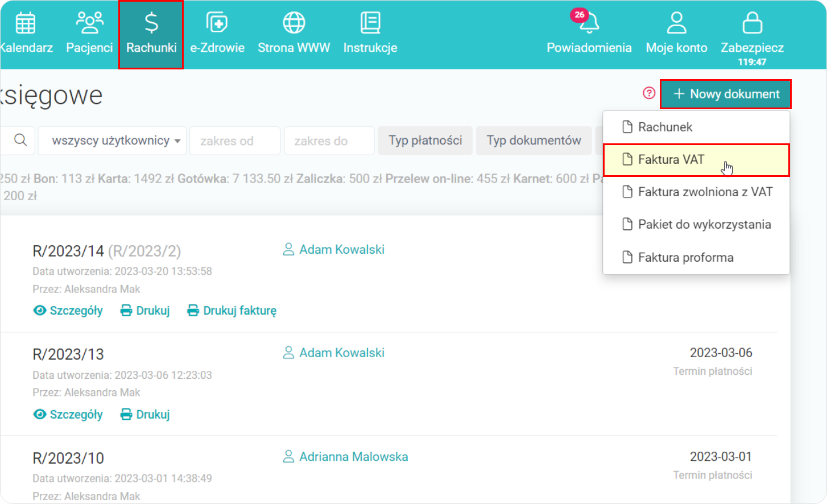Focus the zakres do date field
The height and width of the screenshot is (504, 827).
[x=329, y=141]
